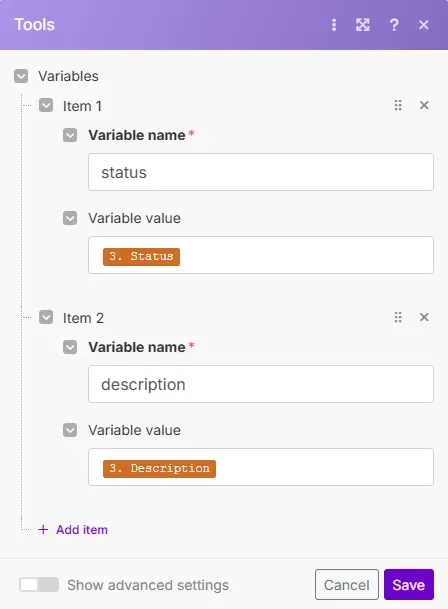448x609 pixels.
Task: Collapse Item 2 using its arrow
Action: click(46, 317)
